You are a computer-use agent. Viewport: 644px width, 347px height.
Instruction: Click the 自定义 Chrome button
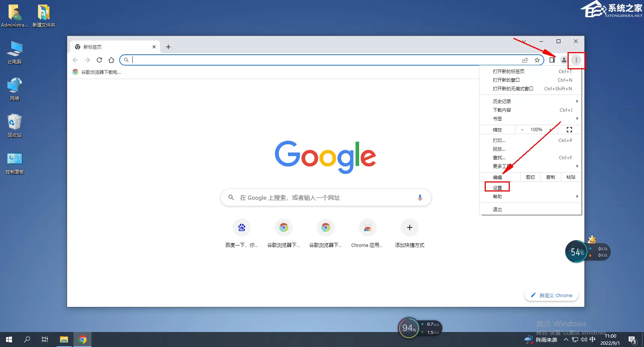click(x=551, y=295)
